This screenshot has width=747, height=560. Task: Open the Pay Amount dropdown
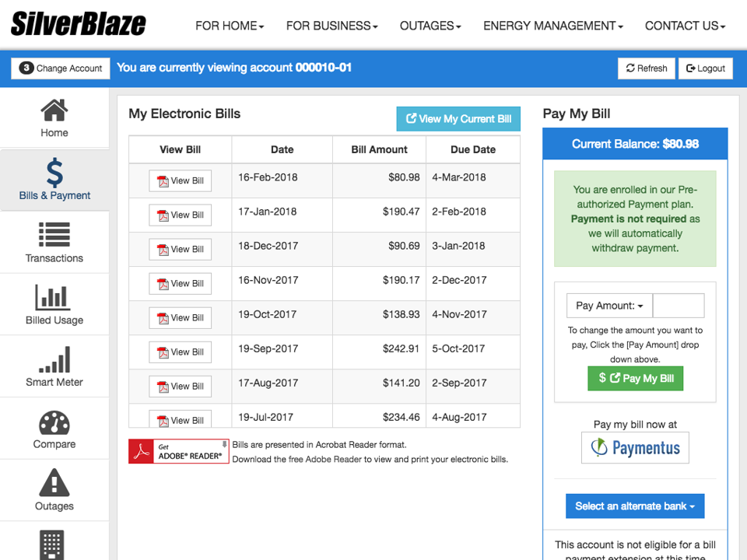pos(608,305)
